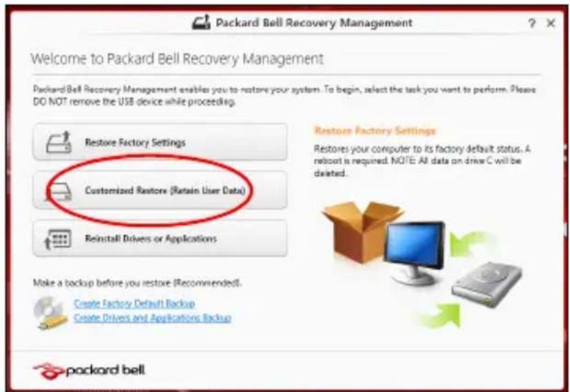The height and width of the screenshot is (392, 570).
Task: Select Restore Factory Settings
Action: tap(160, 141)
